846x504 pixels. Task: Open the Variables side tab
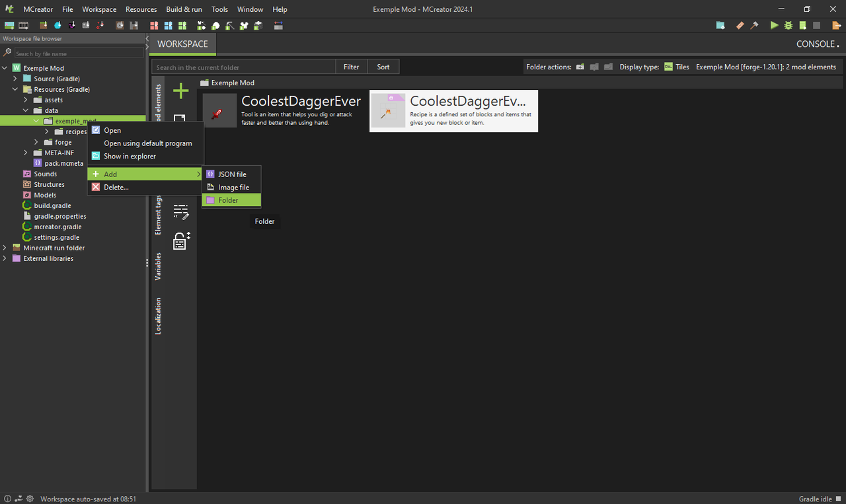tap(158, 266)
